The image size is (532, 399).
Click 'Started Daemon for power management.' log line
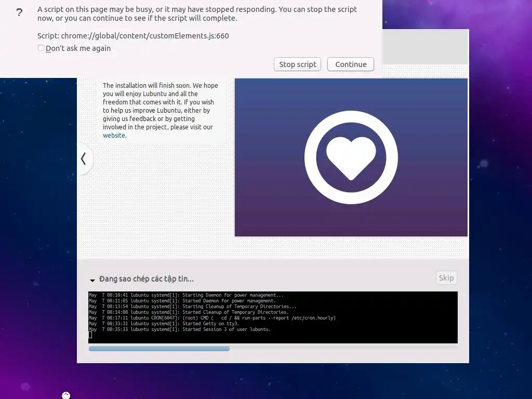[182, 301]
